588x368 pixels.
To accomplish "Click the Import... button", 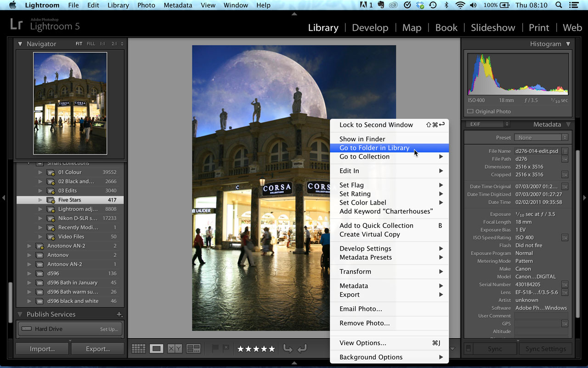I will (42, 349).
